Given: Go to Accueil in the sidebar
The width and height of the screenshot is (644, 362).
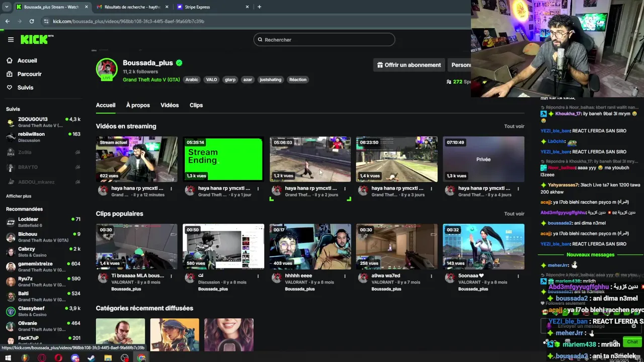Looking at the screenshot, I should pyautogui.click(x=22, y=60).
